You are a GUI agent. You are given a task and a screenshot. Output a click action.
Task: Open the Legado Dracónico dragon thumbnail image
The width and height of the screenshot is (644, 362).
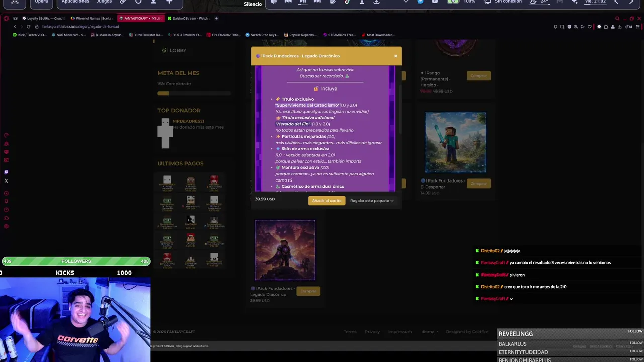click(285, 250)
